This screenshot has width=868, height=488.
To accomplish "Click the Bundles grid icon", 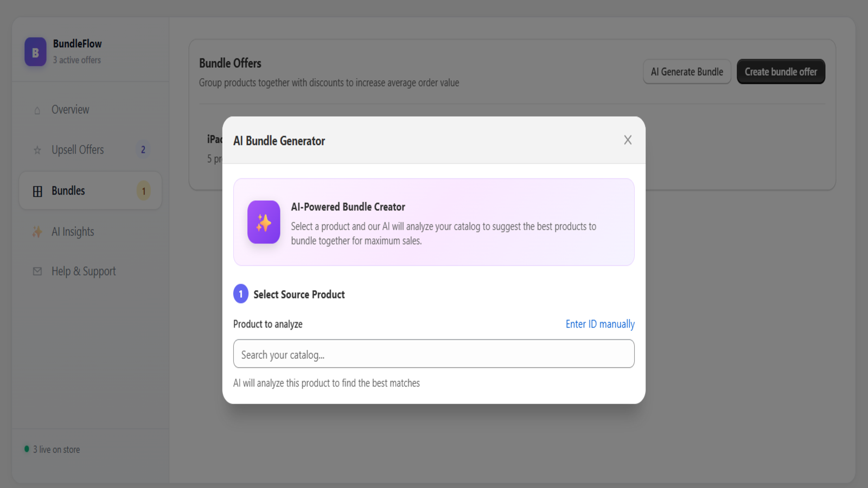I will pyautogui.click(x=37, y=191).
